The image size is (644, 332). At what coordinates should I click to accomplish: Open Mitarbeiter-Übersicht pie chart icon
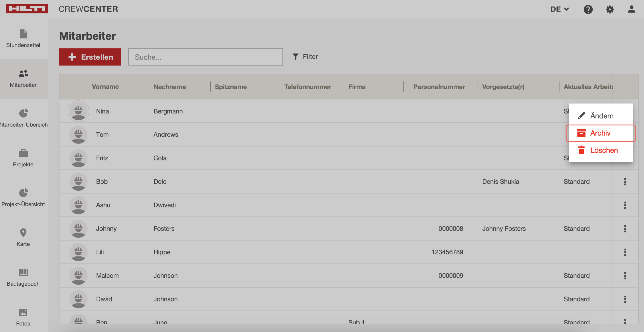tap(23, 113)
